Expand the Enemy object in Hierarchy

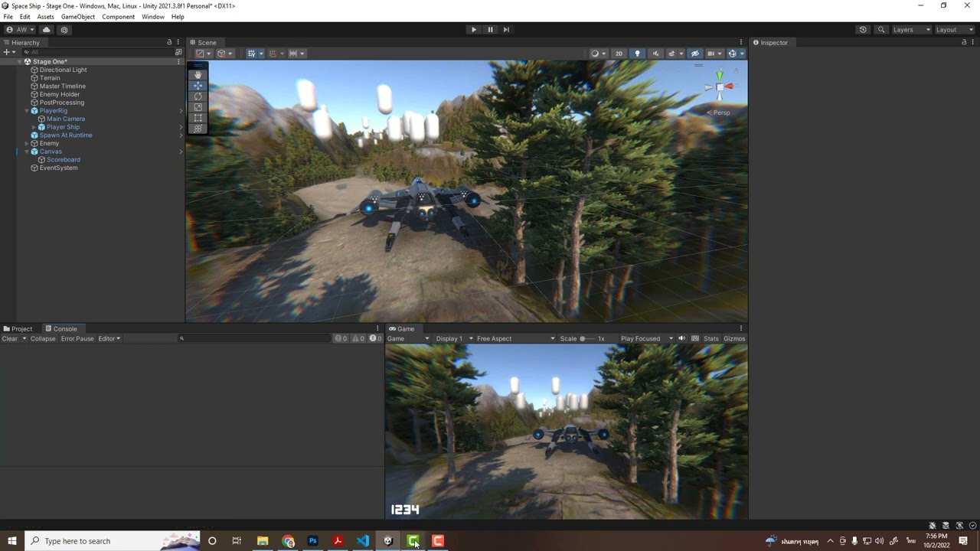tap(27, 143)
